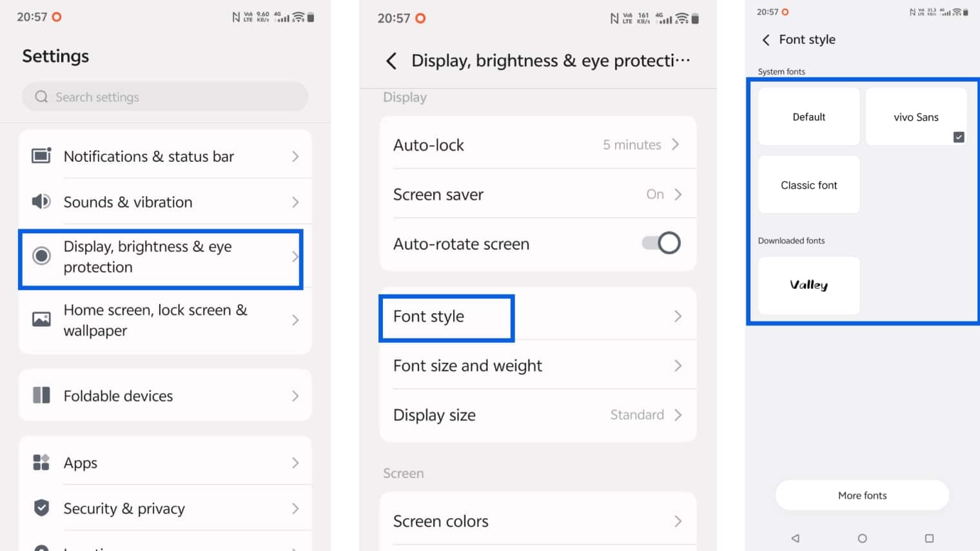Click the Security & privacy shield icon
The height and width of the screenshot is (551, 980).
coord(41,508)
